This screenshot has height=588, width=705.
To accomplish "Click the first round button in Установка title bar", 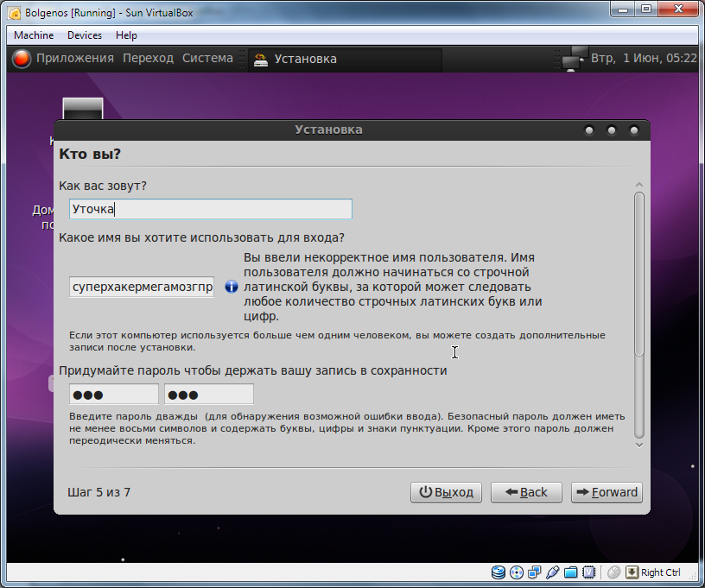I will point(589,130).
